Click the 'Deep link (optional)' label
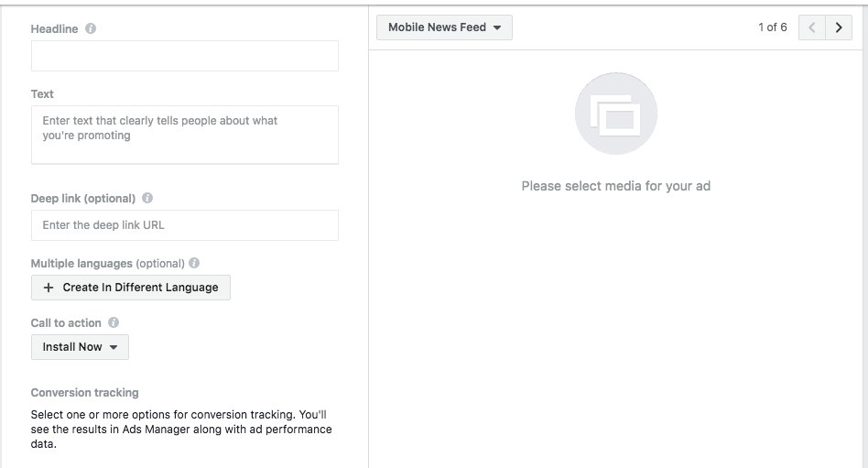Screen dimensions: 868x468 [83, 198]
